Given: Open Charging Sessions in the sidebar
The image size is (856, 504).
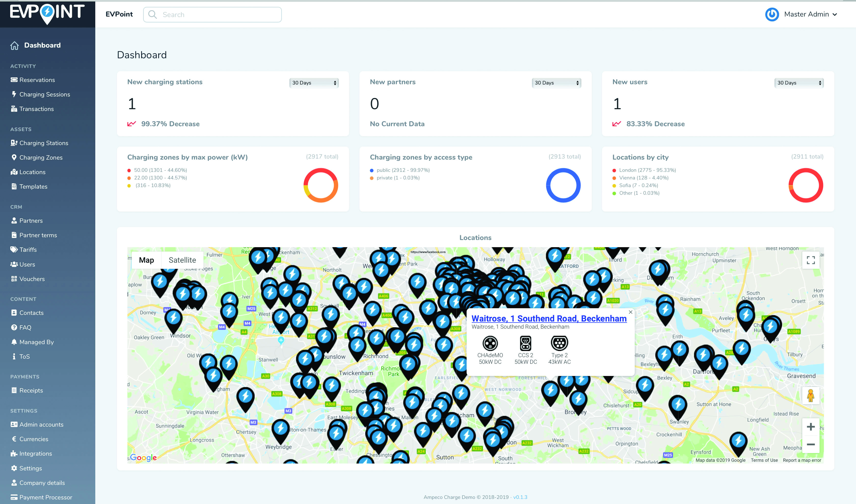Looking at the screenshot, I should pos(45,94).
